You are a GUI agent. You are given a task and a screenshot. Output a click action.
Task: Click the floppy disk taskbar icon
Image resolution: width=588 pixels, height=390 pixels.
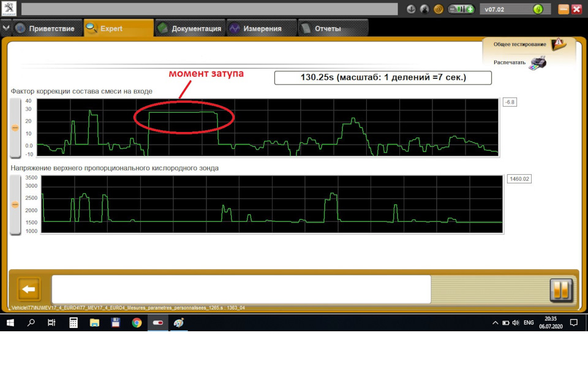(x=116, y=323)
